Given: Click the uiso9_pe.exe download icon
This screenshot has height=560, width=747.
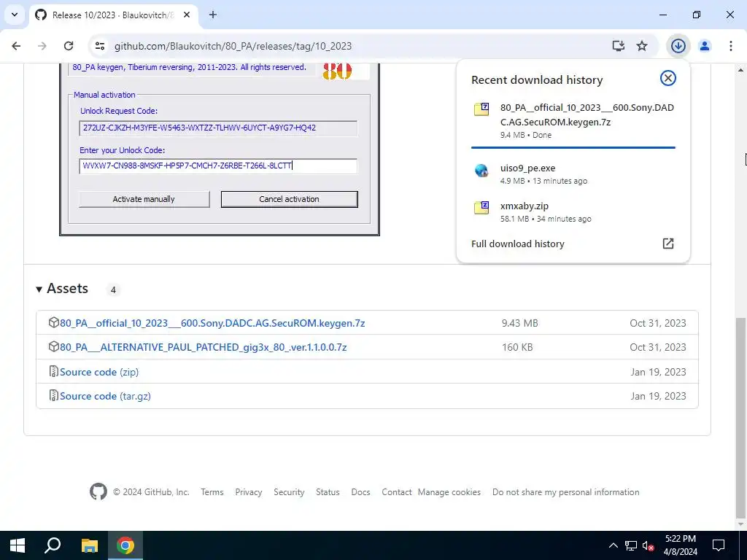Looking at the screenshot, I should pos(481,171).
